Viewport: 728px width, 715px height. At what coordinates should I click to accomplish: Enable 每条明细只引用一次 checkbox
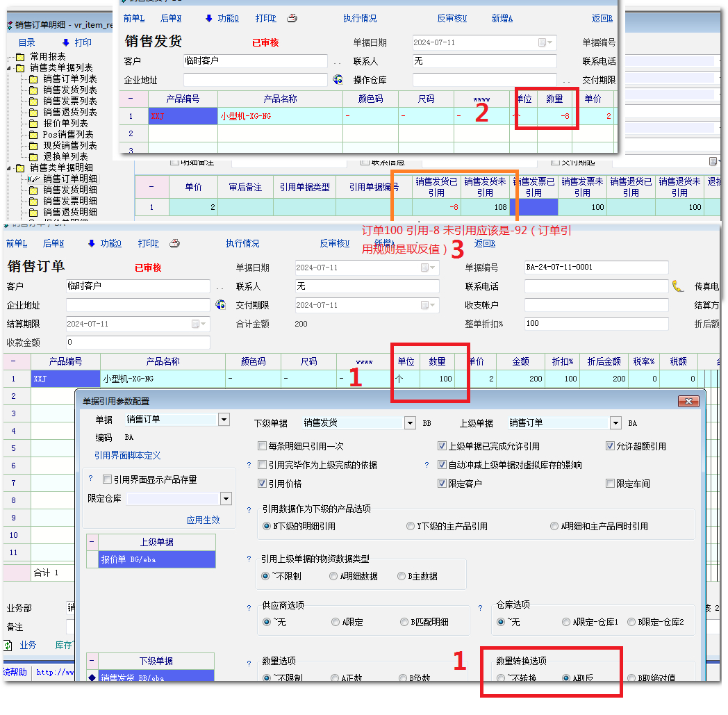pos(262,446)
